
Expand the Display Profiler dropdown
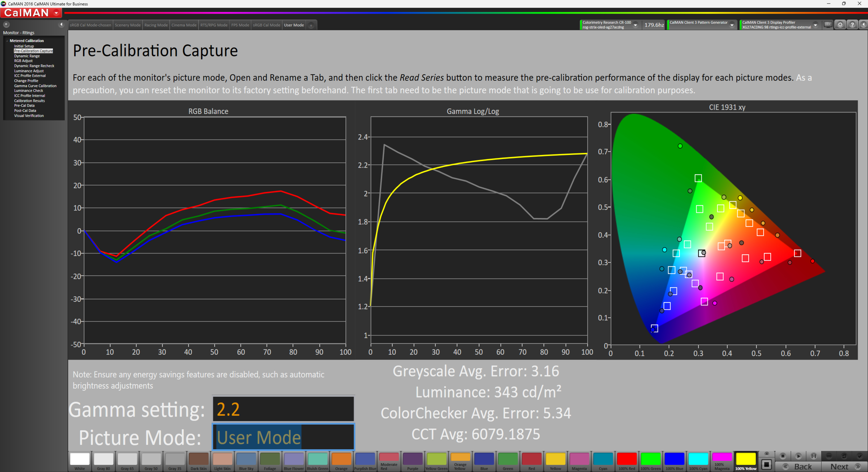pyautogui.click(x=815, y=25)
